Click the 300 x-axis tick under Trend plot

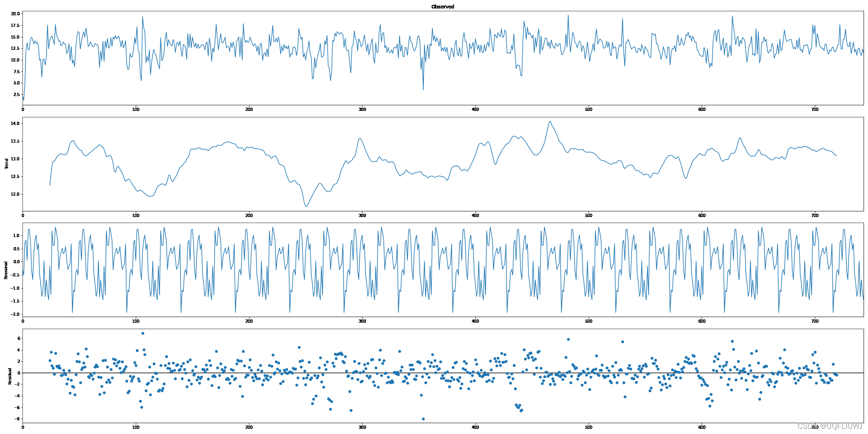362,215
